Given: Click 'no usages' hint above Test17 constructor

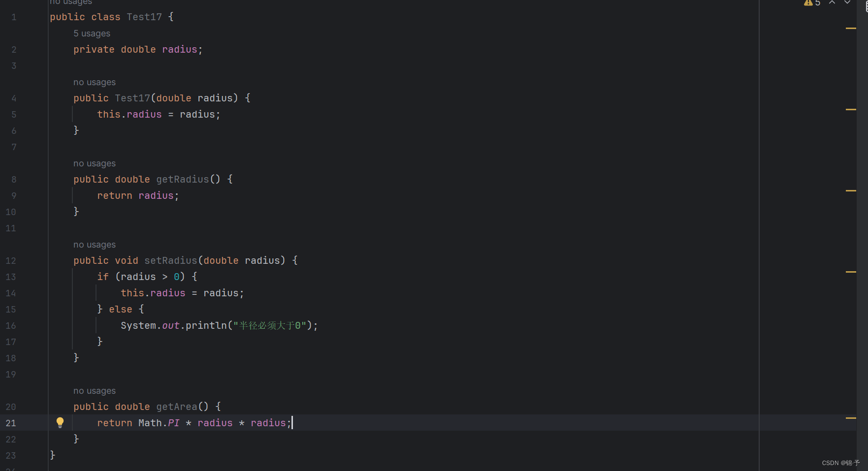Looking at the screenshot, I should coord(95,82).
